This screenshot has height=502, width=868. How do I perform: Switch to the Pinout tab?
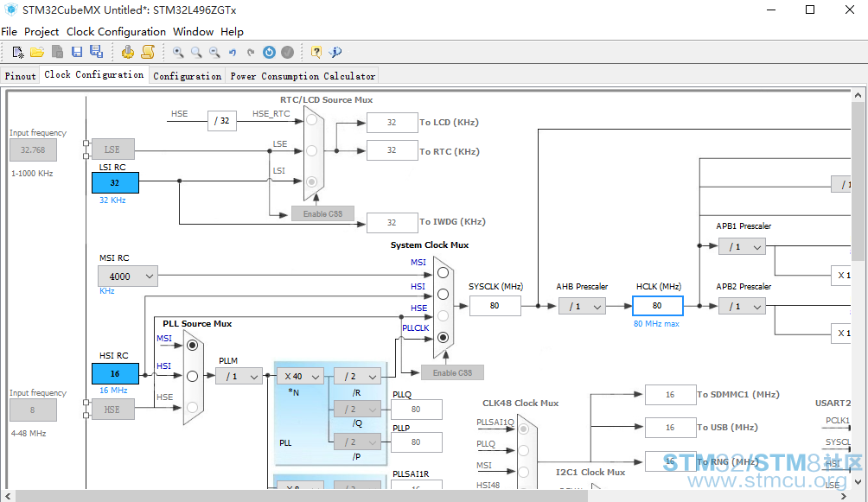point(21,76)
